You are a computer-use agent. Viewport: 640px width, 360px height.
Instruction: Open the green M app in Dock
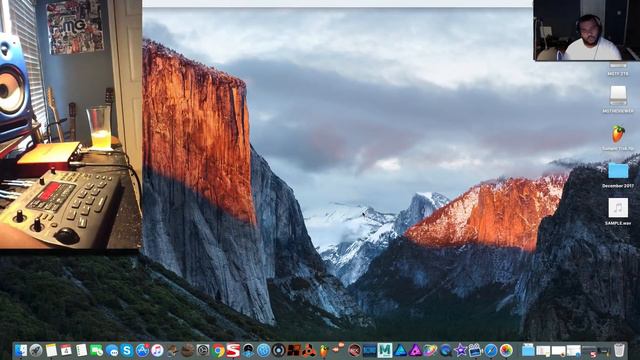[x=384, y=350]
